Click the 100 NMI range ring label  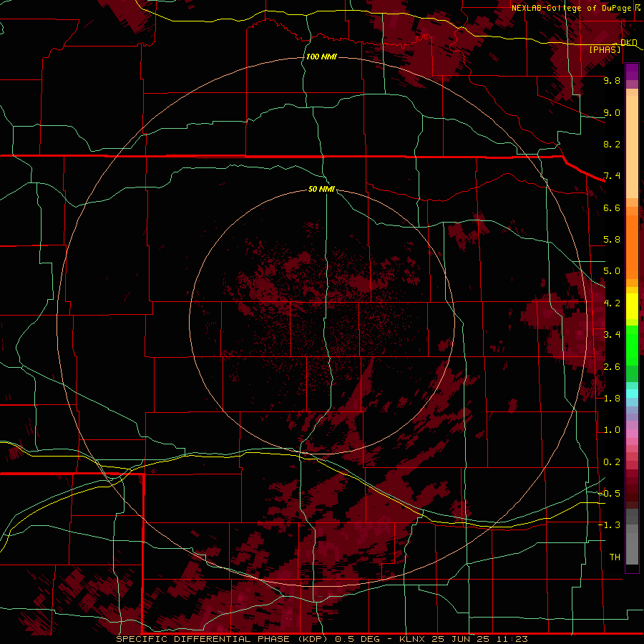coord(321,57)
